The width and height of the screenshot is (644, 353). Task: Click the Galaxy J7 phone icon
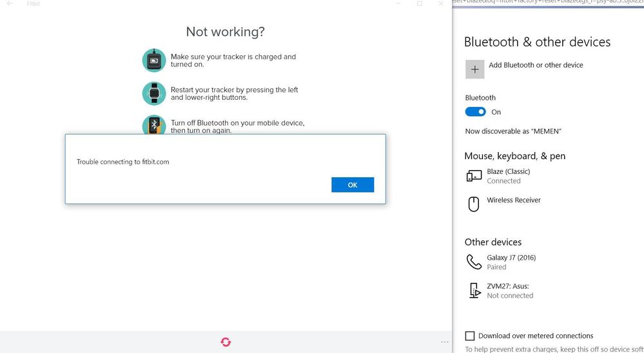point(474,262)
